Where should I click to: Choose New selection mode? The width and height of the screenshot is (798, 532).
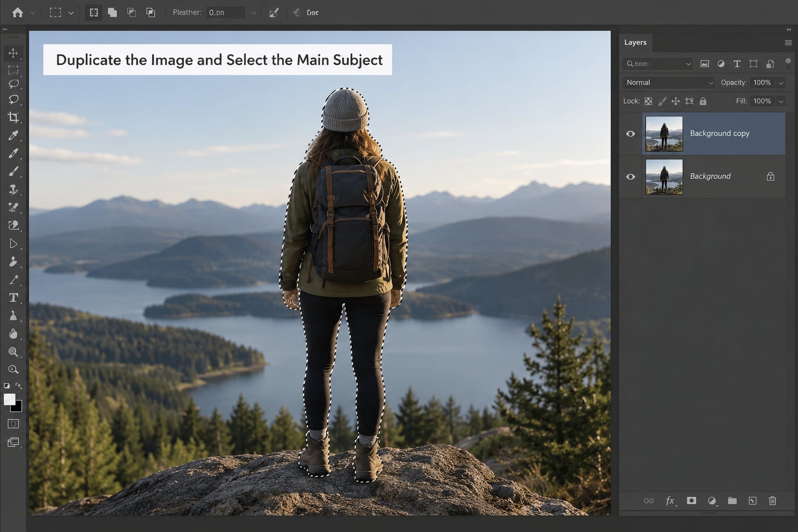(x=94, y=12)
